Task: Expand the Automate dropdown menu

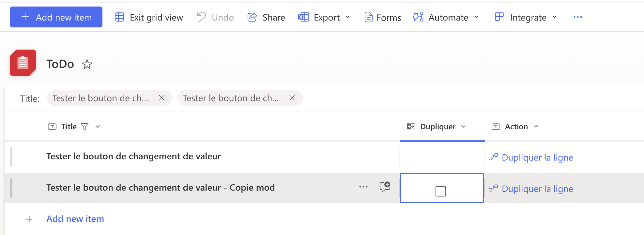Action: 446,17
